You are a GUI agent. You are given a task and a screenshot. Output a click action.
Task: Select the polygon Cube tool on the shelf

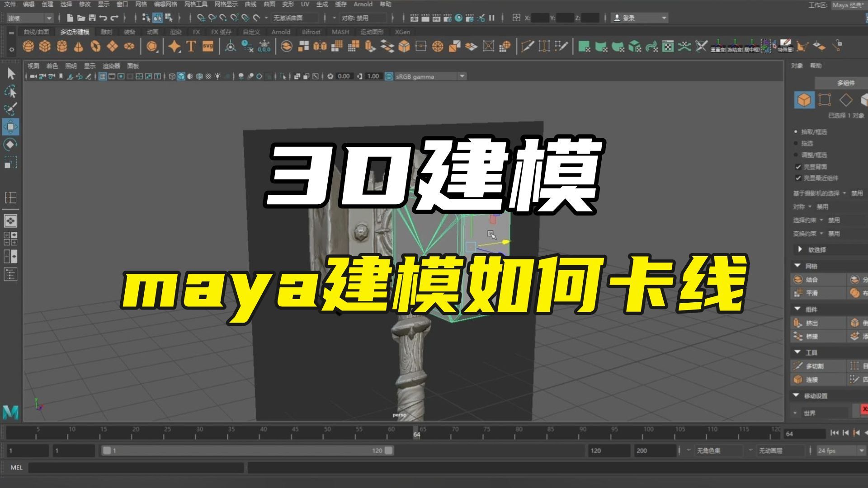[x=44, y=46]
